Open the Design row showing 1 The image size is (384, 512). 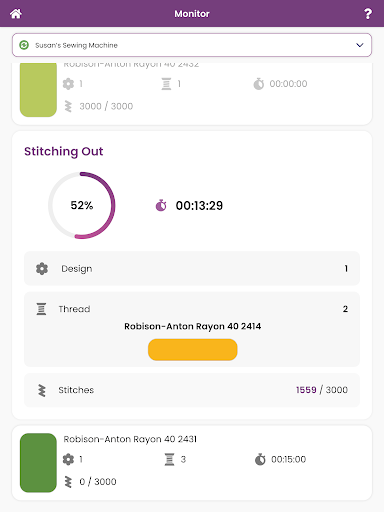(x=192, y=268)
